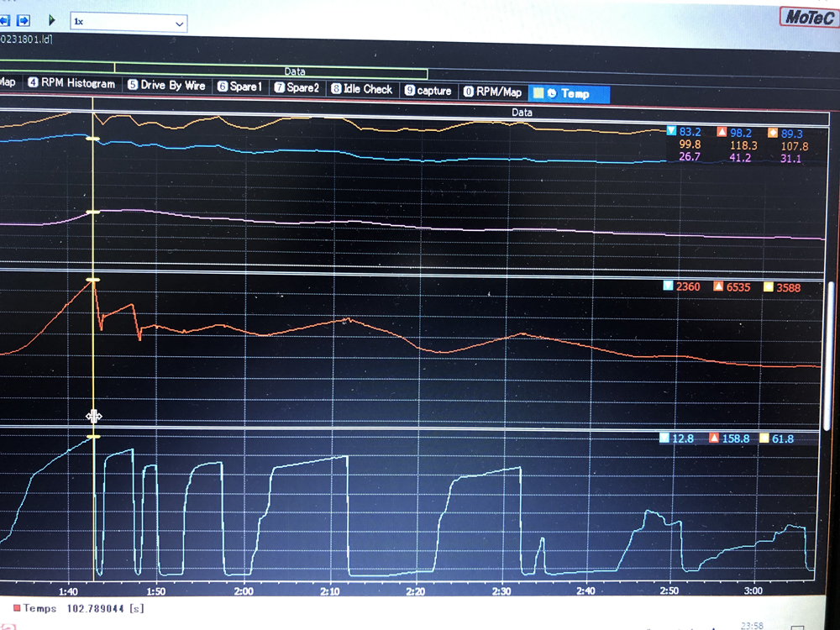
Task: Switch to the RPM Histogram tab
Action: [71, 83]
